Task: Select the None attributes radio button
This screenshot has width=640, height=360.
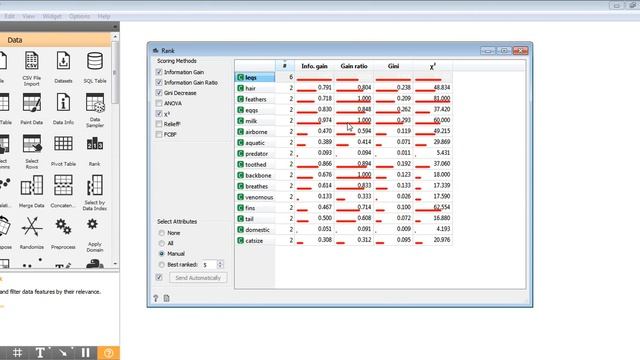Action: click(x=162, y=233)
